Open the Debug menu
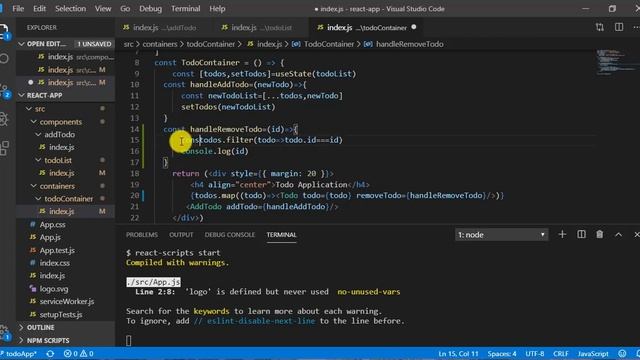 click(150, 9)
